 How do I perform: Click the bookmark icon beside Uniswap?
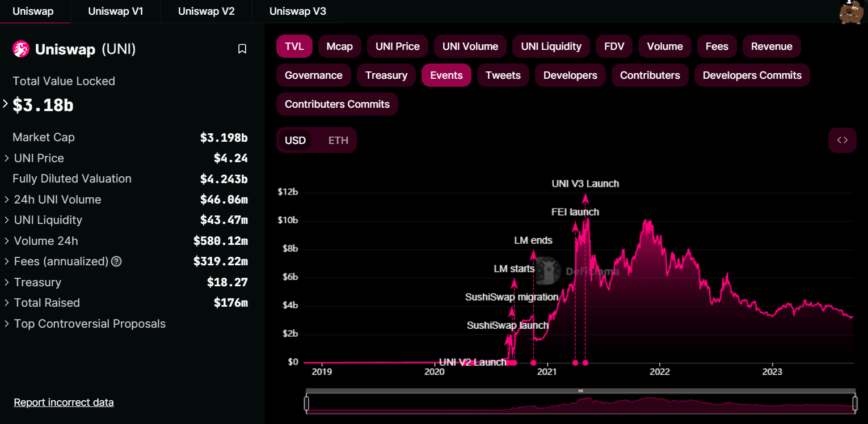tap(242, 49)
